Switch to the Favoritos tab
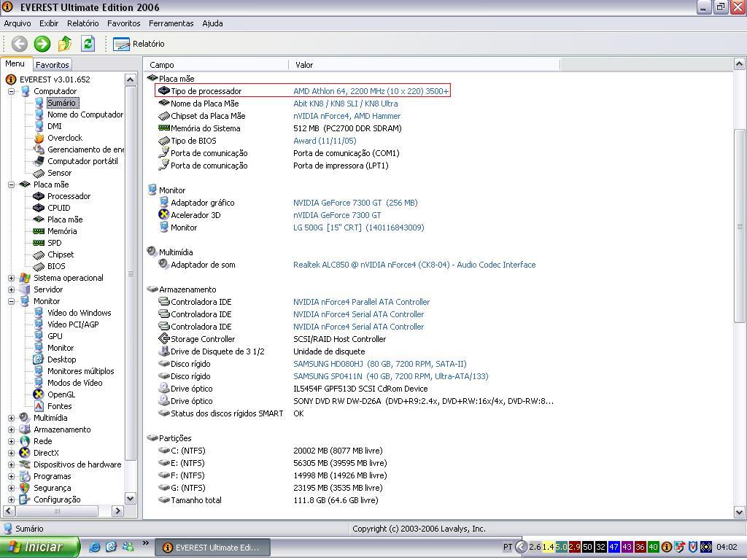Screen dimensions: 747x560 [x=53, y=65]
